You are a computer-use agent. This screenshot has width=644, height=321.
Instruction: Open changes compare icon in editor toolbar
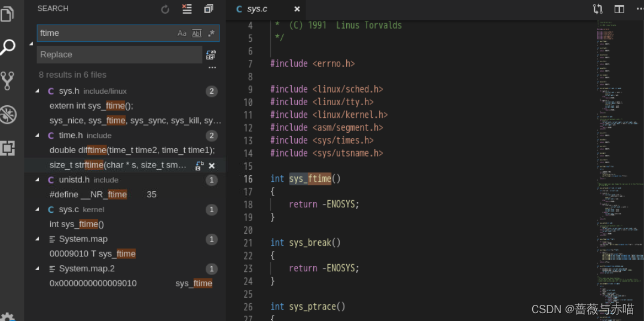pos(597,9)
